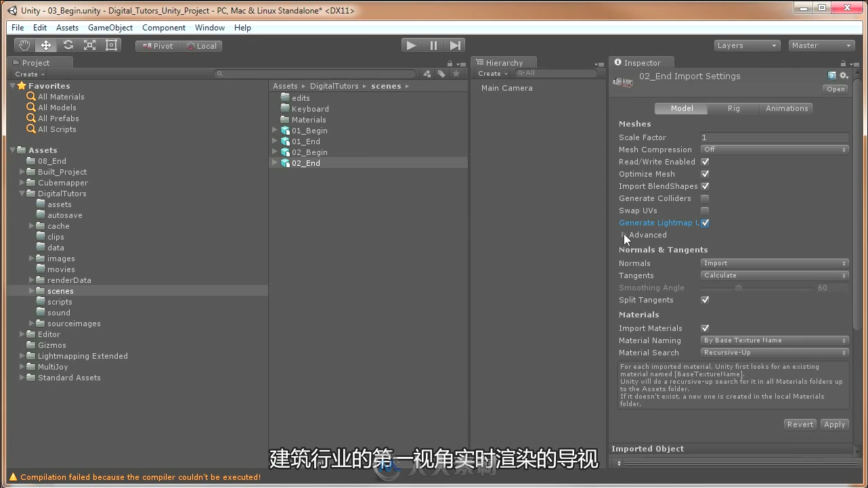Toggle Pivot handle position mode
The width and height of the screenshot is (868, 488).
coord(157,46)
